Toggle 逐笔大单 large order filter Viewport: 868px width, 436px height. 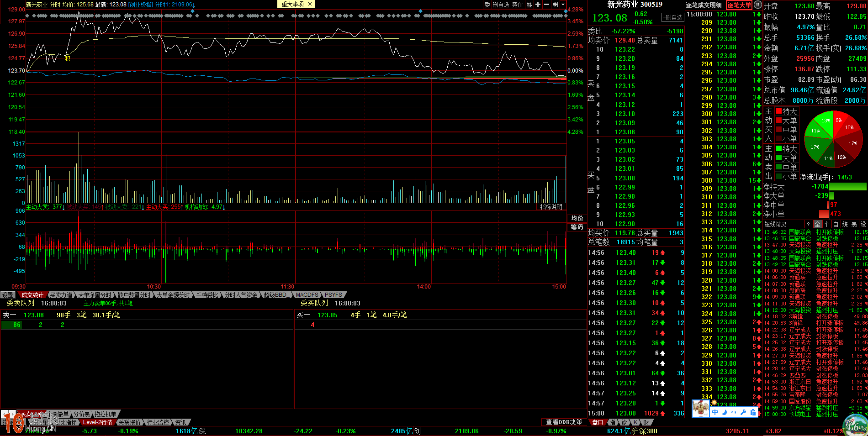click(739, 5)
